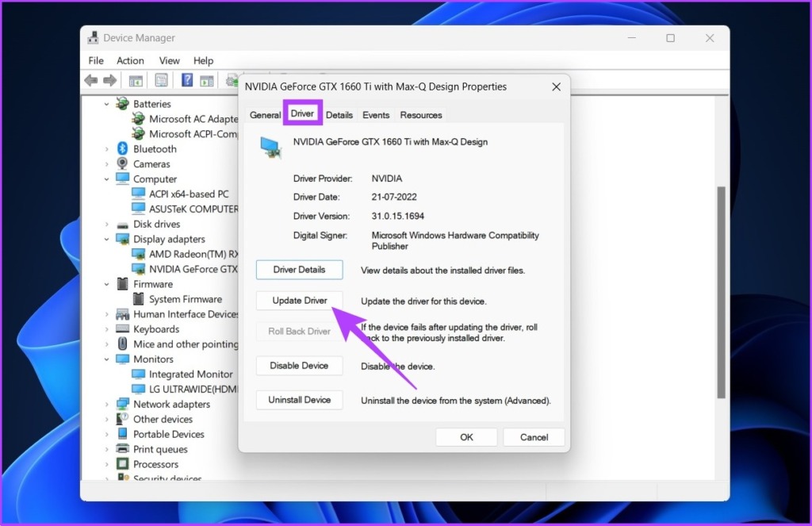The width and height of the screenshot is (812, 526).
Task: Expand the Network adapters node
Action: point(107,404)
